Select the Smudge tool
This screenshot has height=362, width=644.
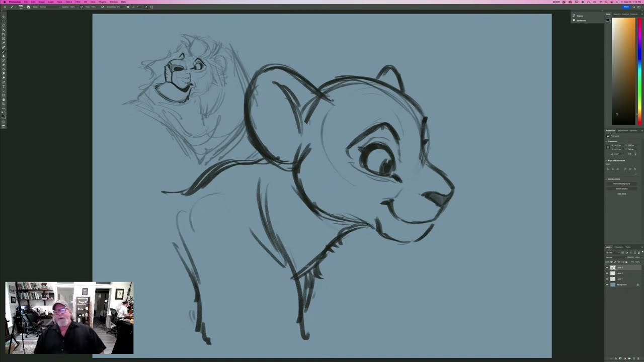click(4, 73)
